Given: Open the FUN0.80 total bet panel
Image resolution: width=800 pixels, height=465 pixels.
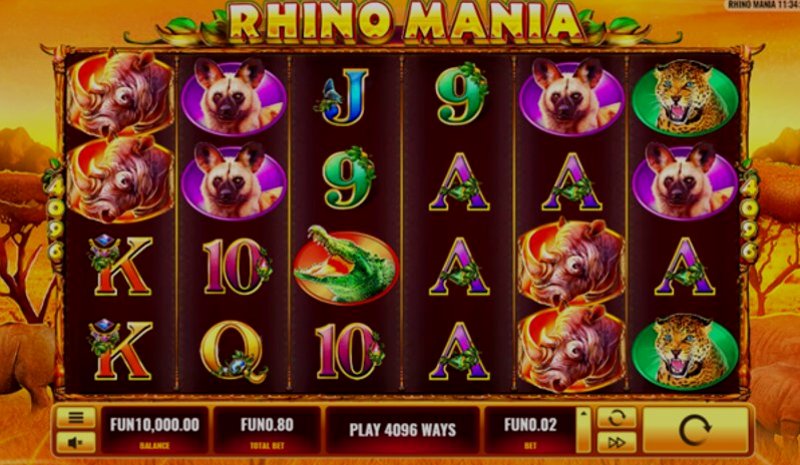Looking at the screenshot, I should 267,430.
